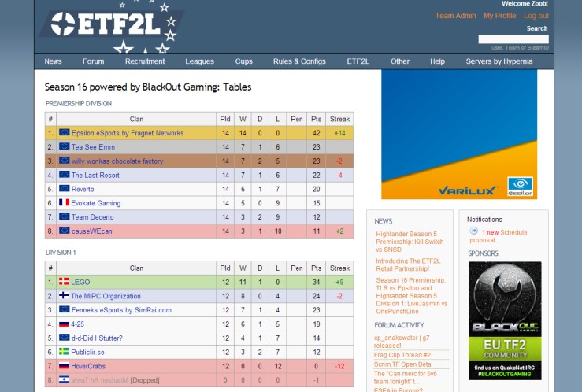Open forum thread 'Can merc for 6v6 team tonight'
Image resolution: width=582 pixels, height=392 pixels.
(406, 378)
